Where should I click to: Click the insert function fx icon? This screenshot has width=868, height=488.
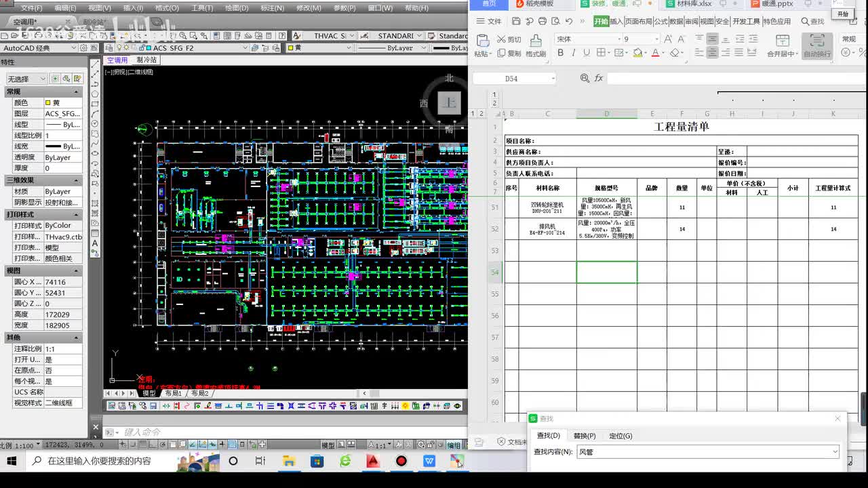pyautogui.click(x=599, y=79)
